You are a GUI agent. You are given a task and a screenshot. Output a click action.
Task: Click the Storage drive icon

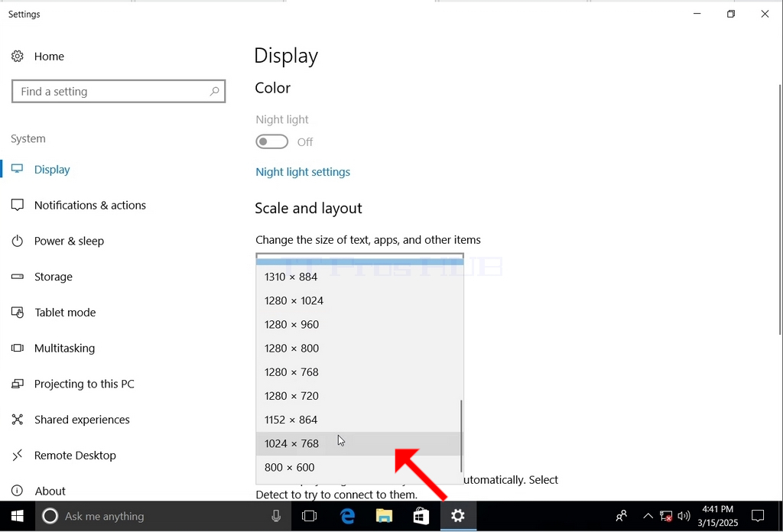[18, 277]
